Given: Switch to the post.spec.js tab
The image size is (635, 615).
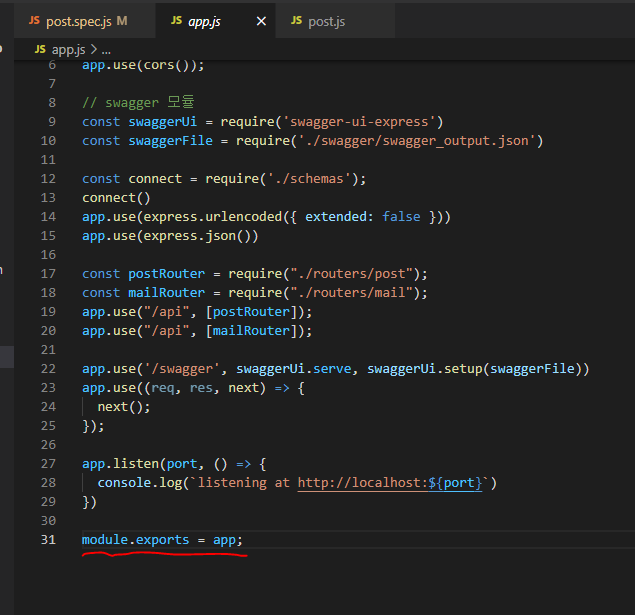Looking at the screenshot, I should point(84,21).
